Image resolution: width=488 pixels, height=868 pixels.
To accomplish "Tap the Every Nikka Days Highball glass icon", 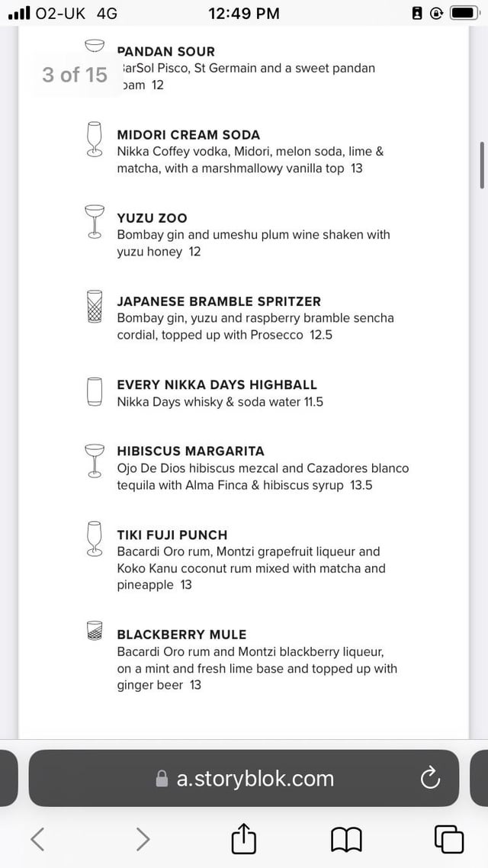I will click(x=95, y=391).
